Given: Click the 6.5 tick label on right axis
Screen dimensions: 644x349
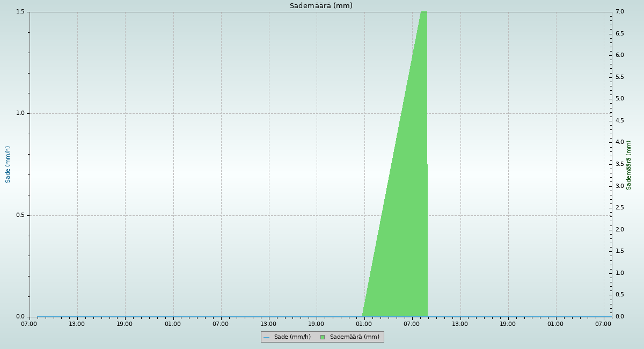Looking at the screenshot, I should 619,33.
